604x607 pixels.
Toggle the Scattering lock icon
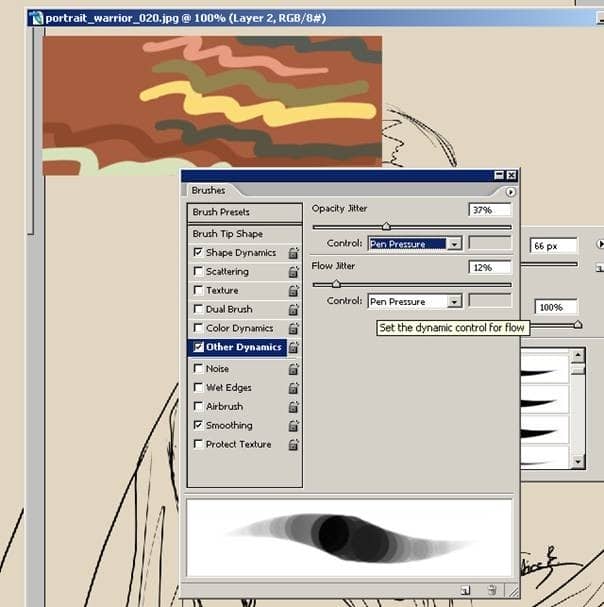point(293,272)
